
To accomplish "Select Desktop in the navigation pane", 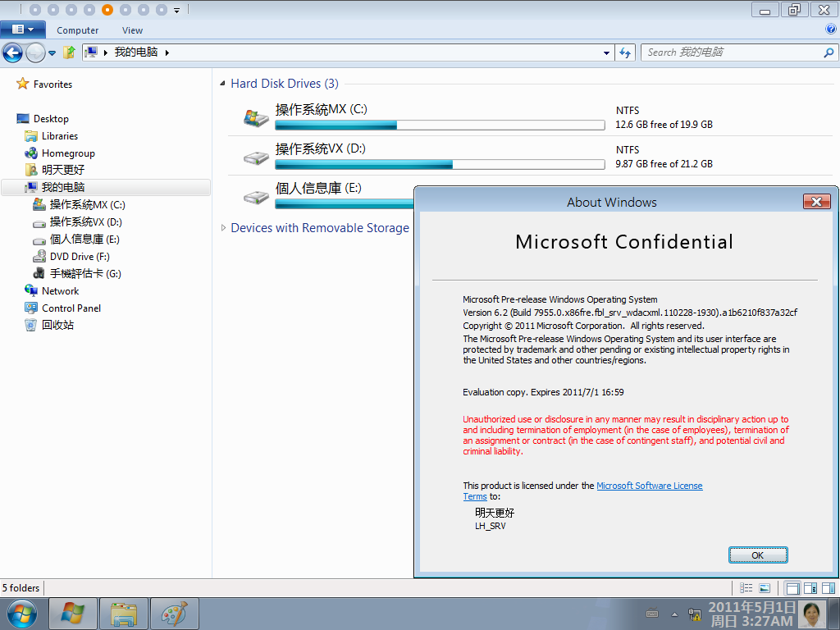I will coord(51,118).
